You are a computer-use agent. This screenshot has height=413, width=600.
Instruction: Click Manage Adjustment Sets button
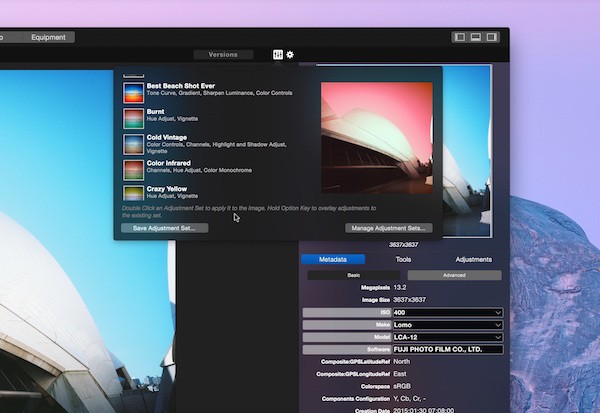pos(389,228)
